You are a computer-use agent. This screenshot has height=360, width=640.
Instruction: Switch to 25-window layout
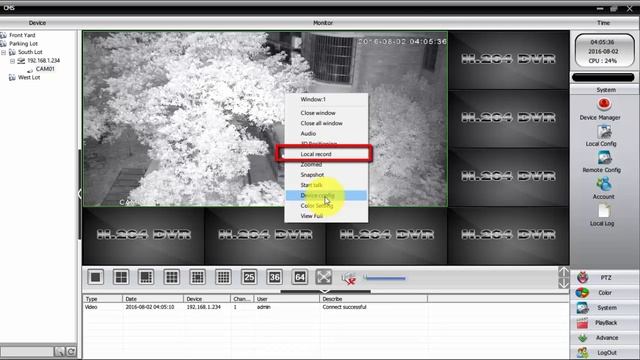(249, 278)
